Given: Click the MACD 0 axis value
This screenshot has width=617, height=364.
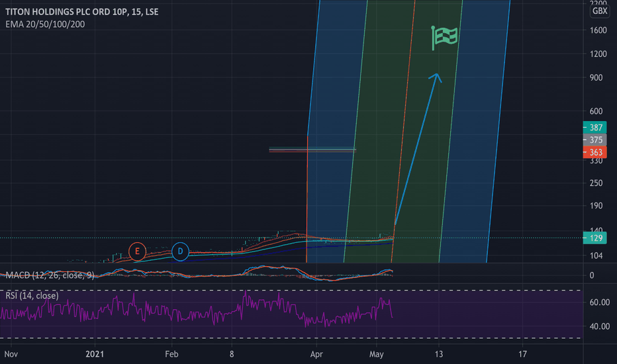Looking at the screenshot, I should pos(591,275).
